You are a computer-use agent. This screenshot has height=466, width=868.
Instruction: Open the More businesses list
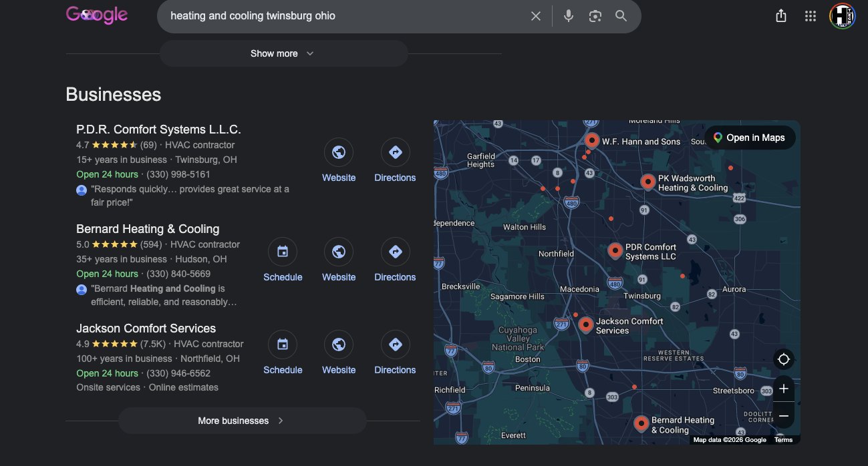point(243,421)
